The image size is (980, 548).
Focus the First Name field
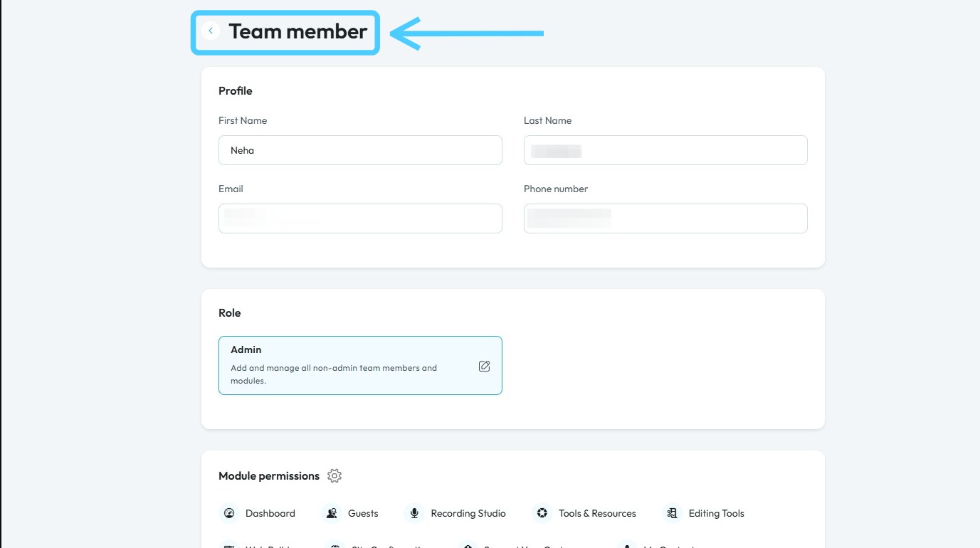coord(360,150)
